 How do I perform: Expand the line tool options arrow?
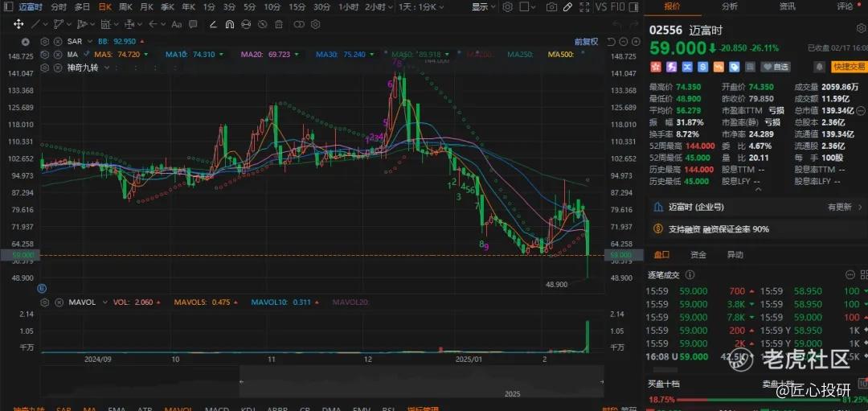(44, 24)
